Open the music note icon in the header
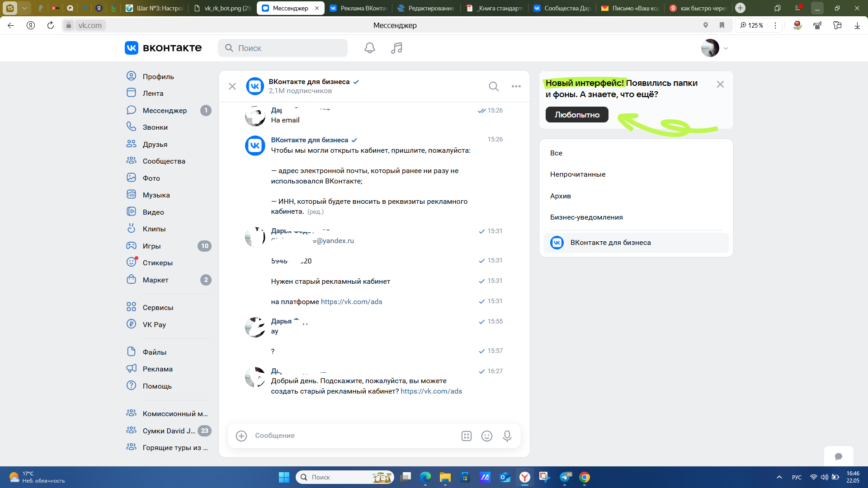Image resolution: width=868 pixels, height=488 pixels. [396, 48]
